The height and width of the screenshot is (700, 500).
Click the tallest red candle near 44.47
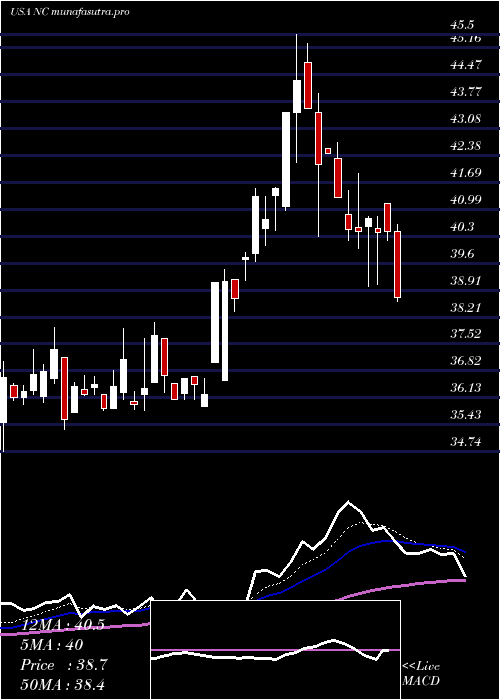[x=308, y=85]
